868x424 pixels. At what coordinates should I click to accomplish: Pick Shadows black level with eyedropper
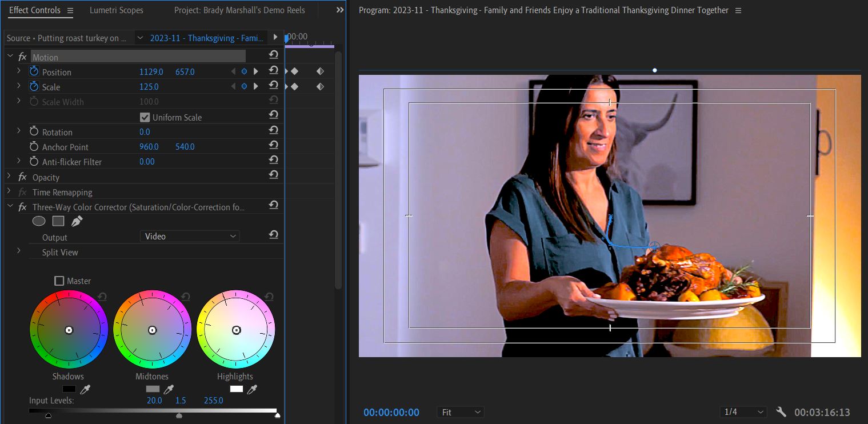85,389
